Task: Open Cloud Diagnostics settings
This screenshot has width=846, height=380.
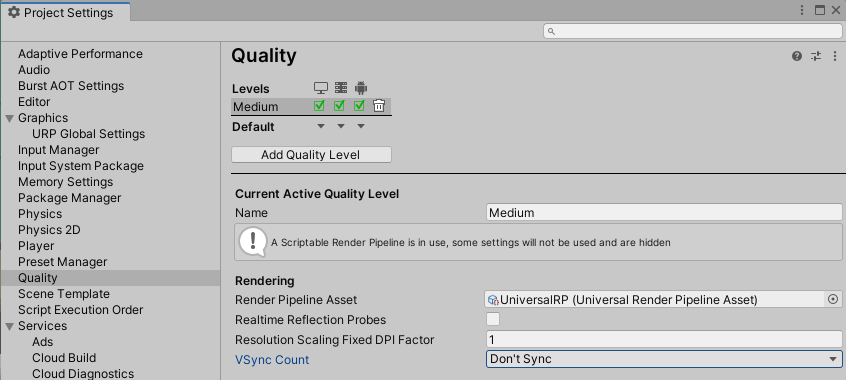Action: click(83, 374)
